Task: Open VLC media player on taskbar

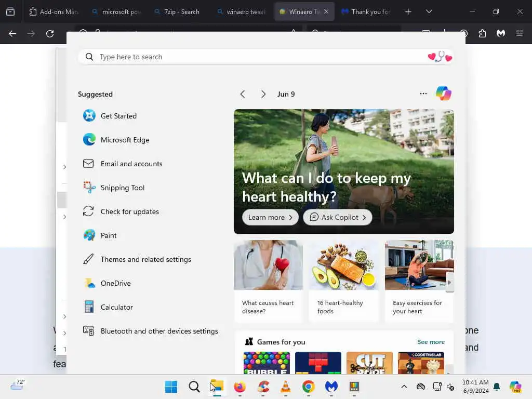Action: pos(286,387)
